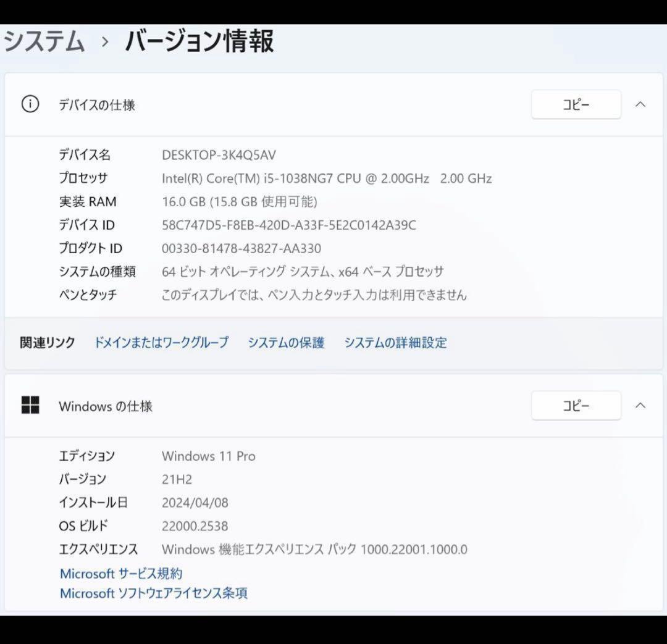Collapse the デバイスの仕様 section
Image resolution: width=667 pixels, height=644 pixels.
coord(640,104)
